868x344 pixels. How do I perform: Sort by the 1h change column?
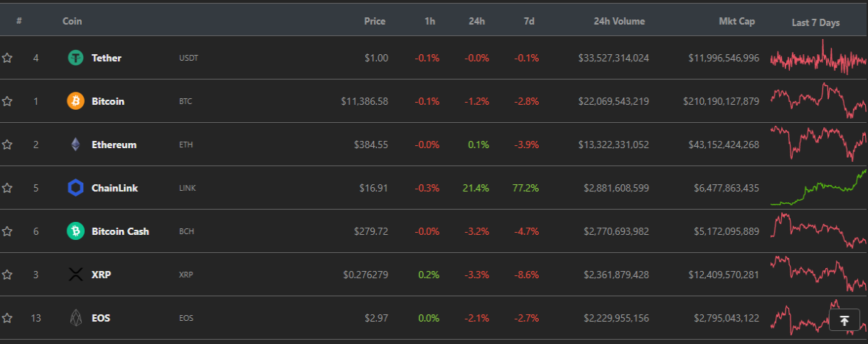[x=430, y=22]
